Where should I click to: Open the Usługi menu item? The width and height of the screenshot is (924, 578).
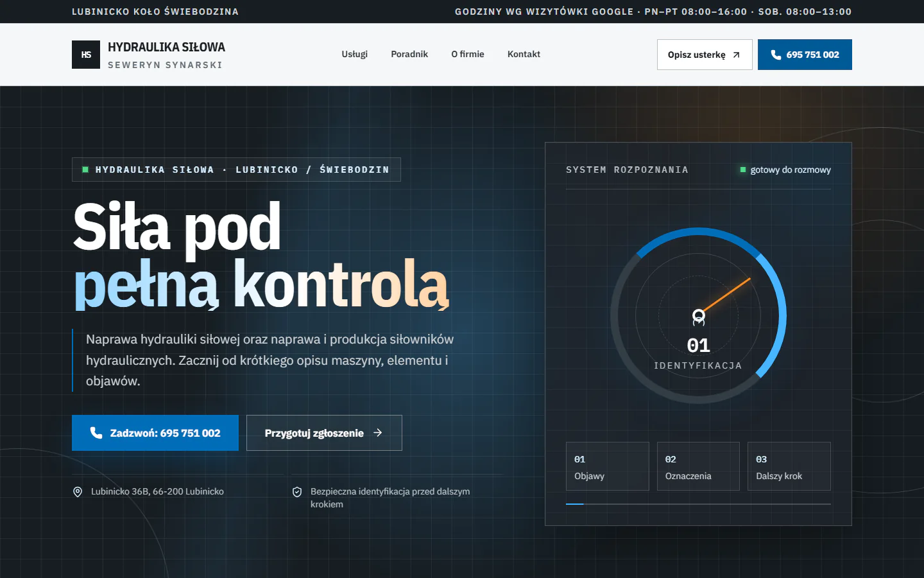coord(354,54)
